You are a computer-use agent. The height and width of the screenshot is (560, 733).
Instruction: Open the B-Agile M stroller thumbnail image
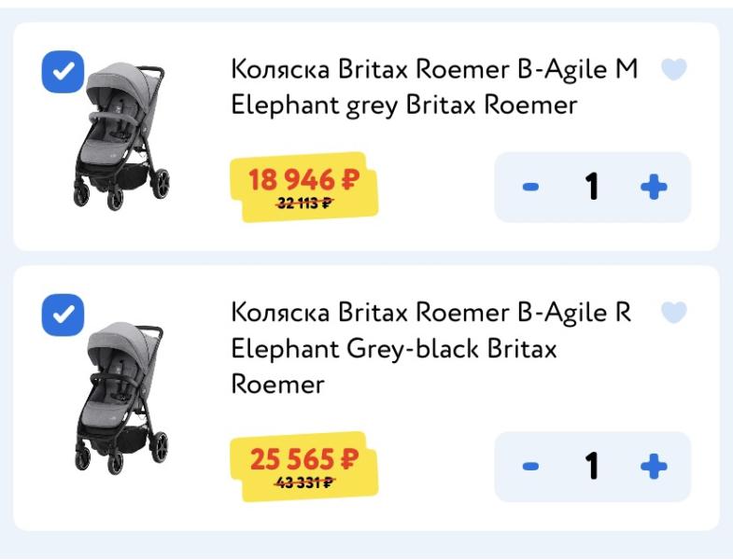click(x=121, y=135)
